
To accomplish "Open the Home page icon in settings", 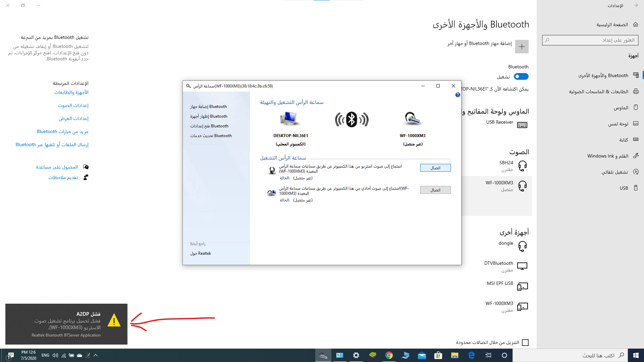I will (635, 24).
